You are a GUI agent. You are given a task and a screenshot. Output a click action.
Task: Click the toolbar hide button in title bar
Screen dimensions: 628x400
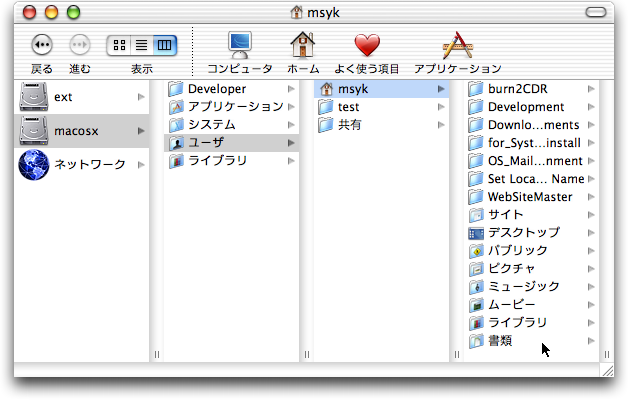[x=604, y=12]
